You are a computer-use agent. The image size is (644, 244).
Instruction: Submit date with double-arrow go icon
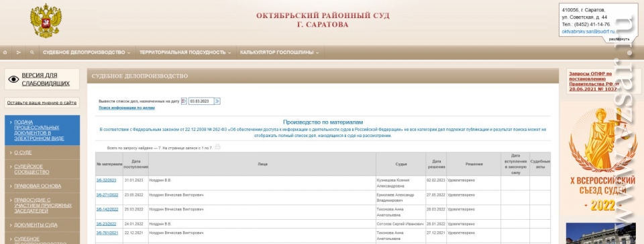[217, 101]
